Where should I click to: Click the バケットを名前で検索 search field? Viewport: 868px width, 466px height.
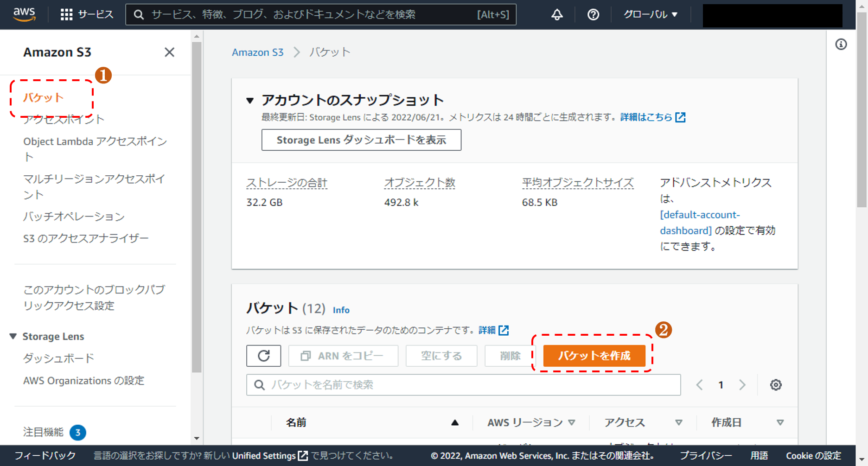[464, 385]
